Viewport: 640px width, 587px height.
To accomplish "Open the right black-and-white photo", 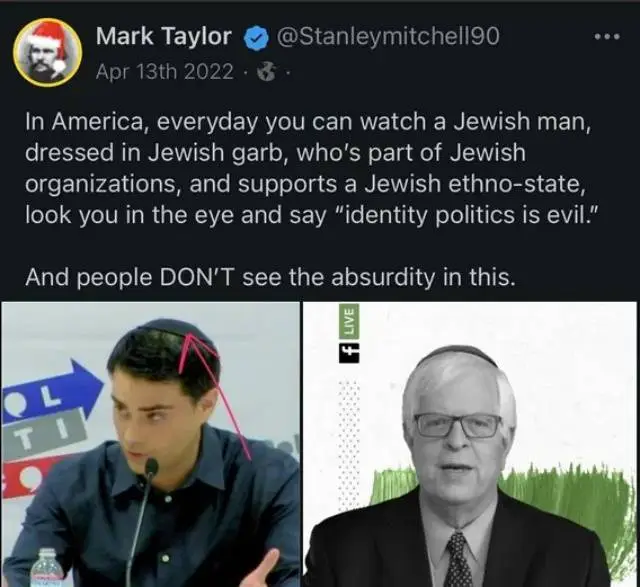I will point(469,444).
